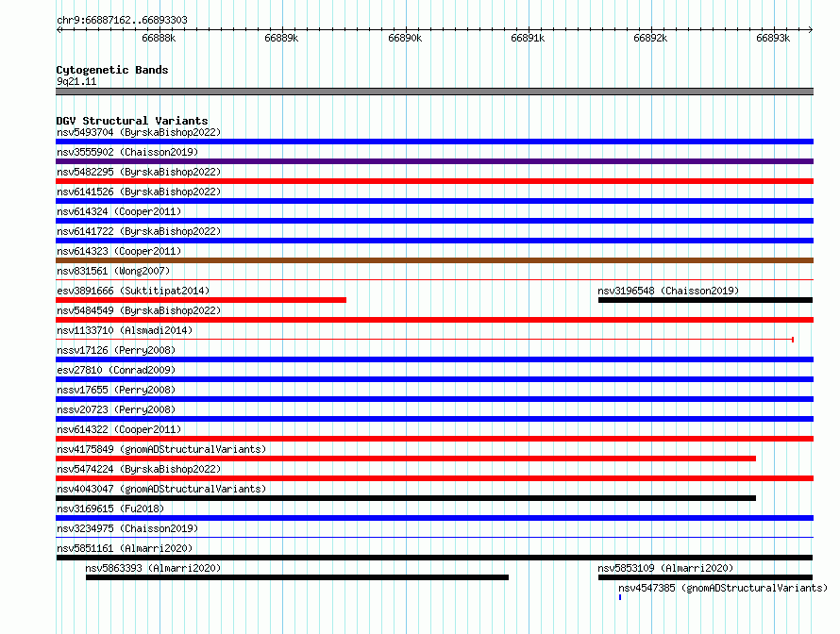Click the nsv5484549 (ByrskaBishop2022) label
This screenshot has width=840, height=634.
pos(139,310)
